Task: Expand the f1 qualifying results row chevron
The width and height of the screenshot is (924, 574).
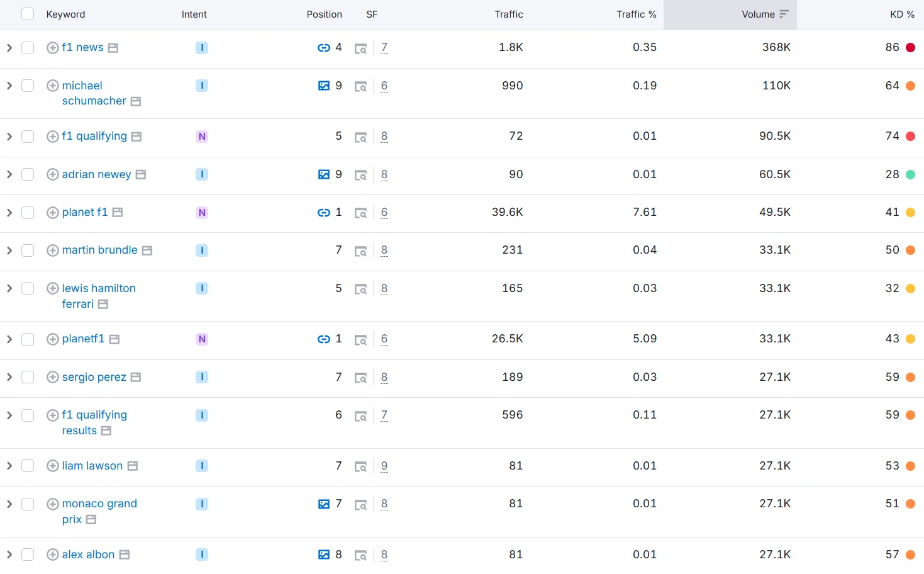Action: [9, 415]
